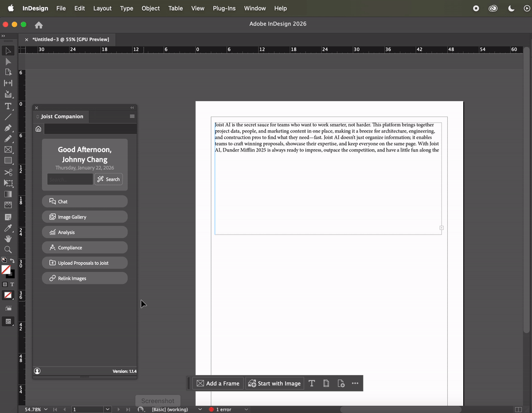Click Joist Companion home icon
Viewport: 532px width, 413px height.
tap(38, 128)
